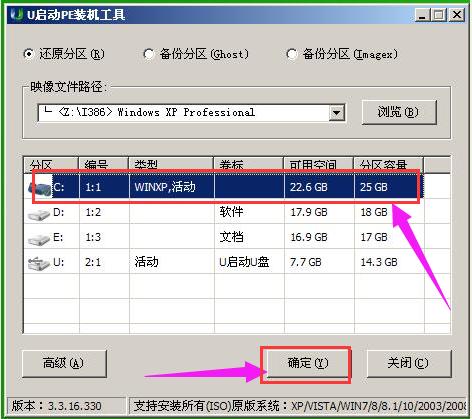Click the 可用空间 column header
Screen dimensions: 472x419
318,165
